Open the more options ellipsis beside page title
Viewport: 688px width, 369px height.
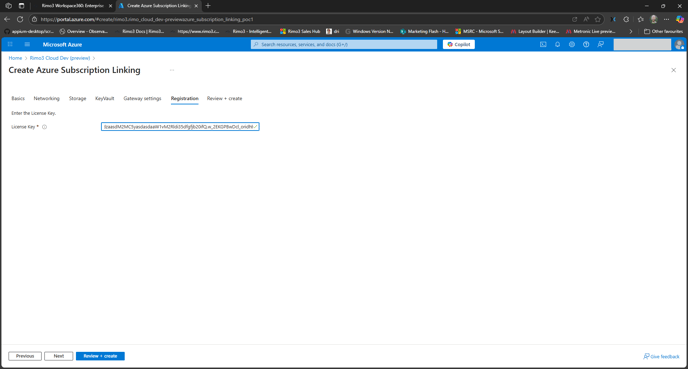pos(172,70)
